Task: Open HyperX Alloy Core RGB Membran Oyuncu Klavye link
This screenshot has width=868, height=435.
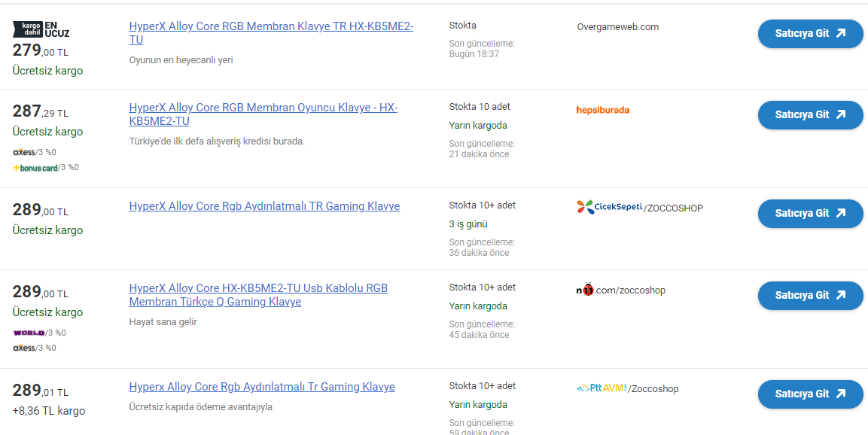Action: [x=263, y=108]
